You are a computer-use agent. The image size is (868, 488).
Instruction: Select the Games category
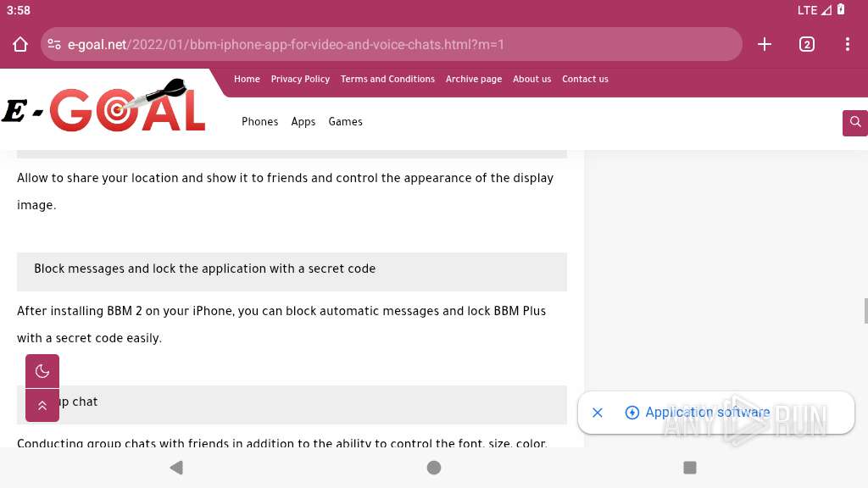[346, 122]
